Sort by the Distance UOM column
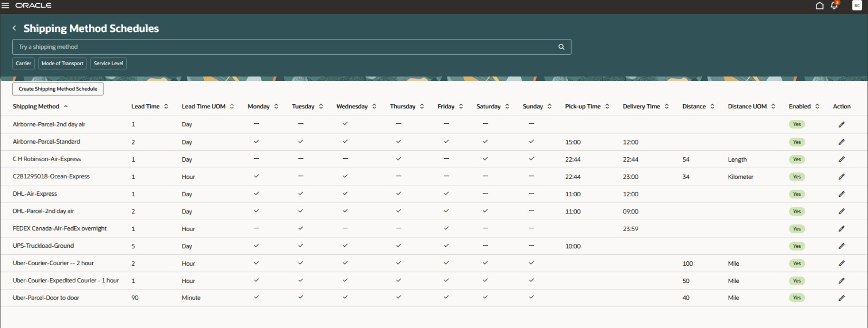 coord(773,106)
